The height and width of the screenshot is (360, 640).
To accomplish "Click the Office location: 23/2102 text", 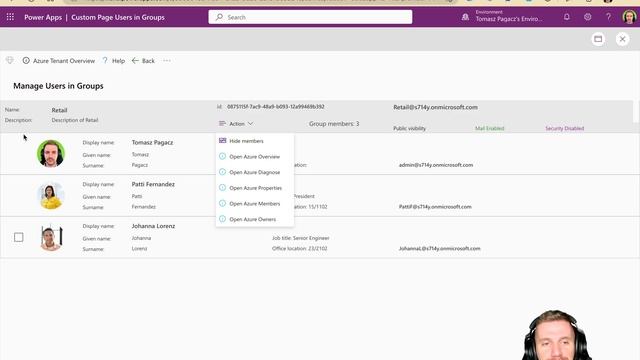I will tap(300, 248).
